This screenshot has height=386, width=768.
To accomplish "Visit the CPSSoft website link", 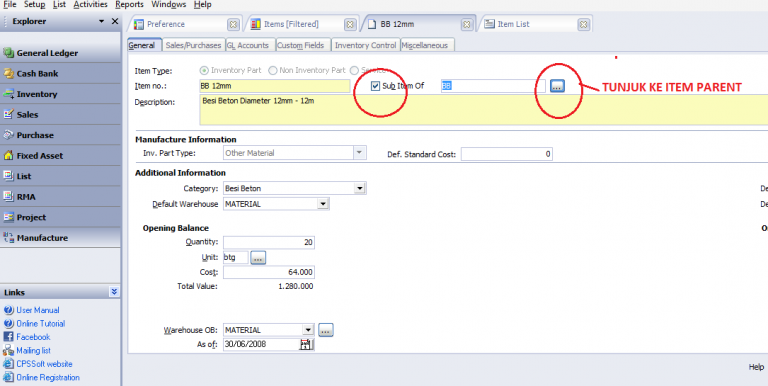I will point(44,364).
